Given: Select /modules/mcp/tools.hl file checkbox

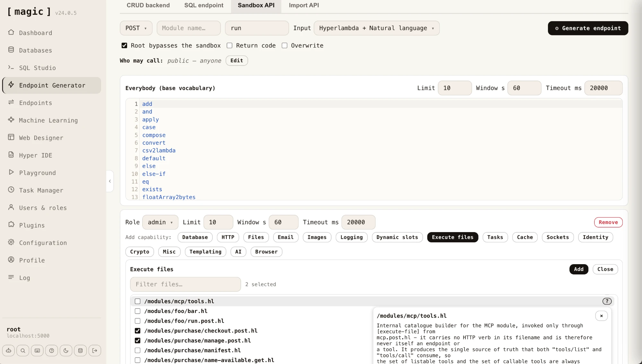Looking at the screenshot, I should coord(137,301).
